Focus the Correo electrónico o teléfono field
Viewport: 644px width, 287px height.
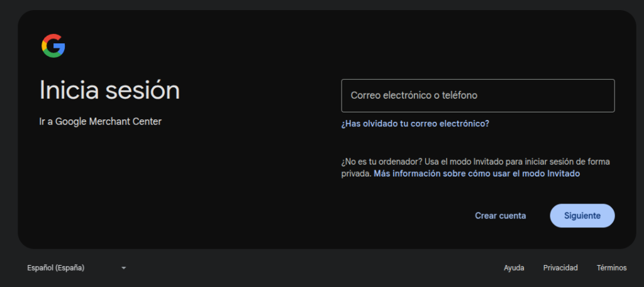pos(478,95)
